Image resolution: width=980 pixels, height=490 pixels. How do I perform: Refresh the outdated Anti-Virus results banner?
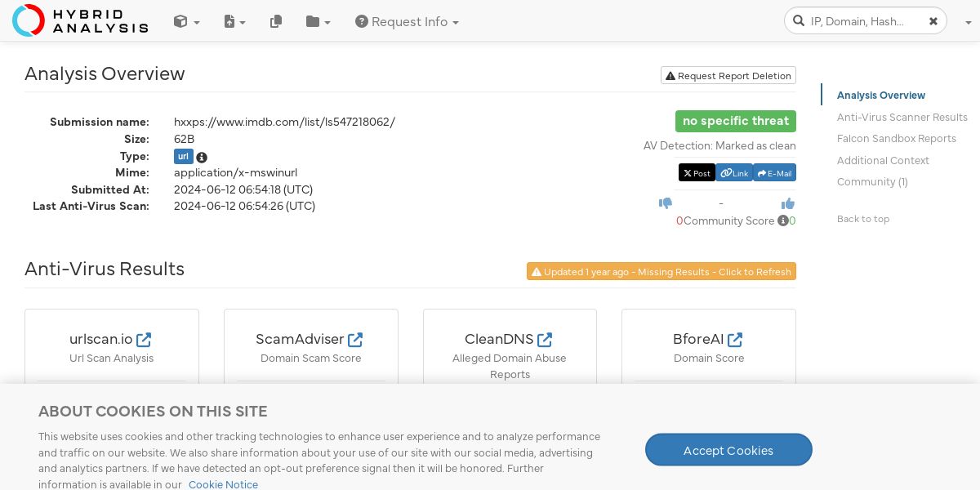click(x=661, y=272)
